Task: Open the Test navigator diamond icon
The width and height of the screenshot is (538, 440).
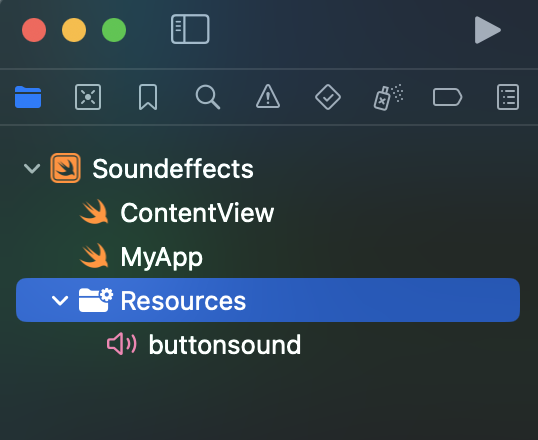Action: [328, 97]
